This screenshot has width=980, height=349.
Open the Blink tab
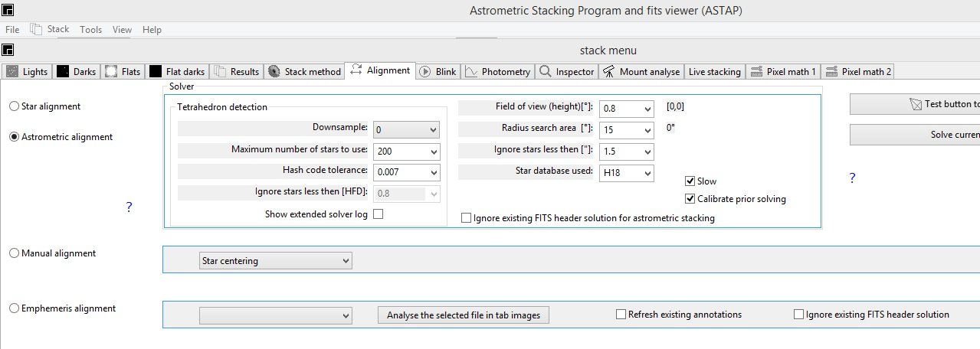(438, 71)
